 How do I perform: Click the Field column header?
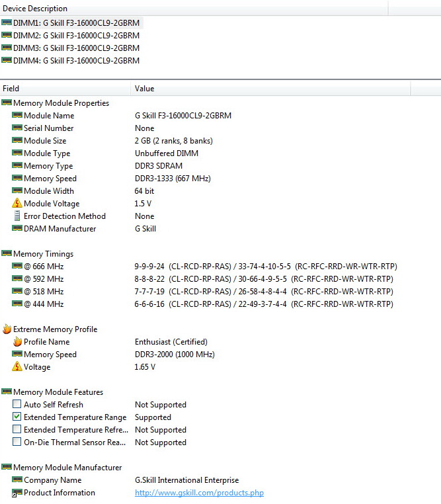point(65,89)
